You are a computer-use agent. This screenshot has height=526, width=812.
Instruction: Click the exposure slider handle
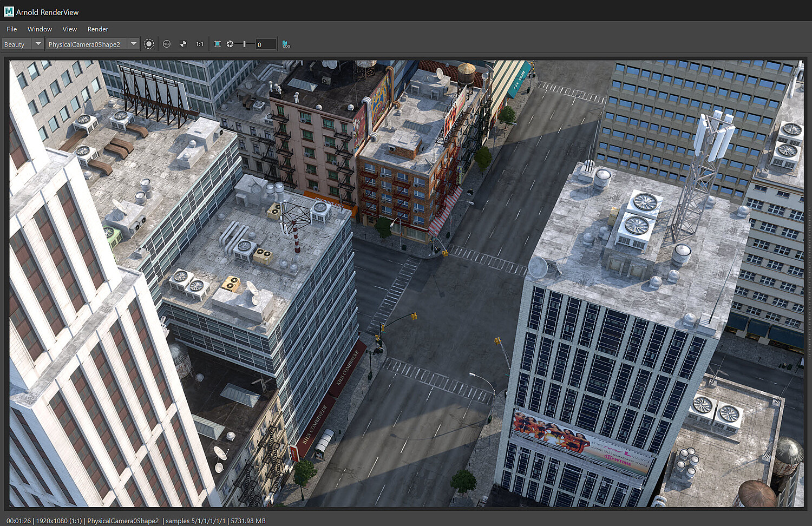[244, 44]
